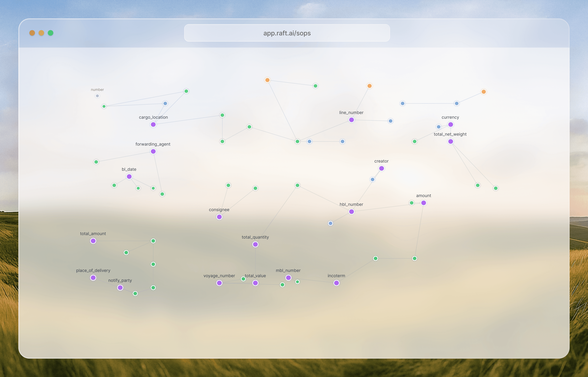Select the hbl_number node

pos(351,212)
